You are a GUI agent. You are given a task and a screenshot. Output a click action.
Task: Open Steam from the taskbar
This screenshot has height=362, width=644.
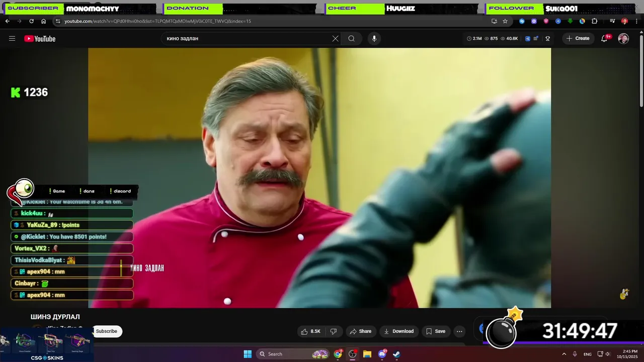coord(396,354)
